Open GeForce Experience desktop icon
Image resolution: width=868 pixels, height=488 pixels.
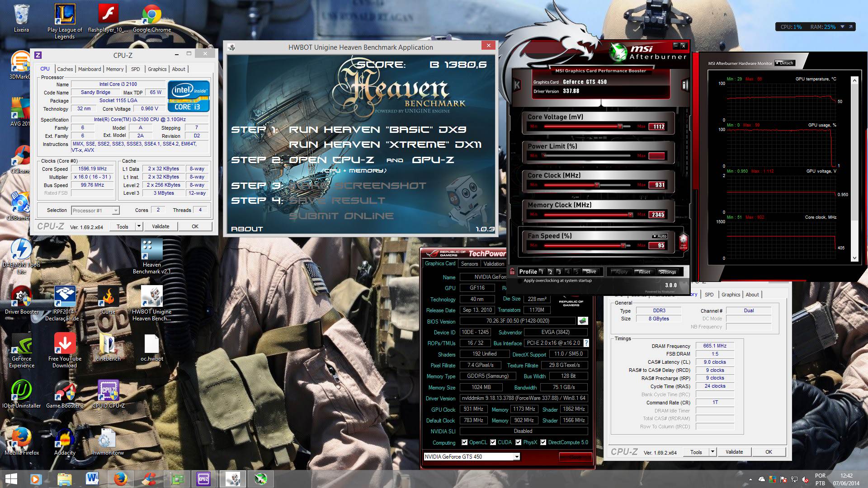coord(21,350)
